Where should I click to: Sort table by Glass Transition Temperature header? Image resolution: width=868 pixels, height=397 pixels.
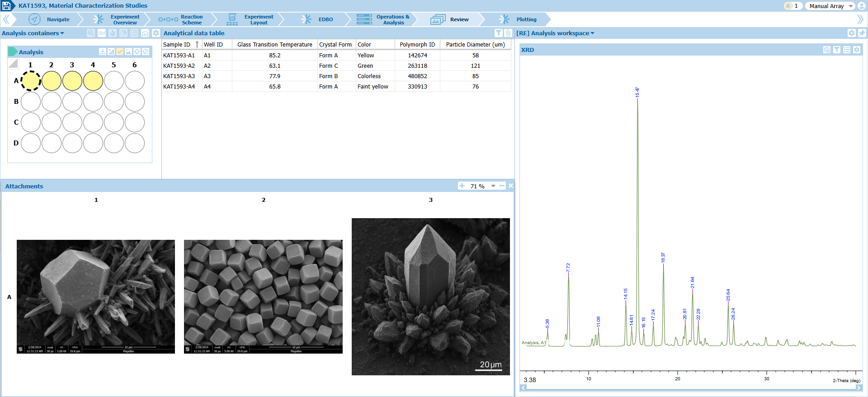click(274, 44)
